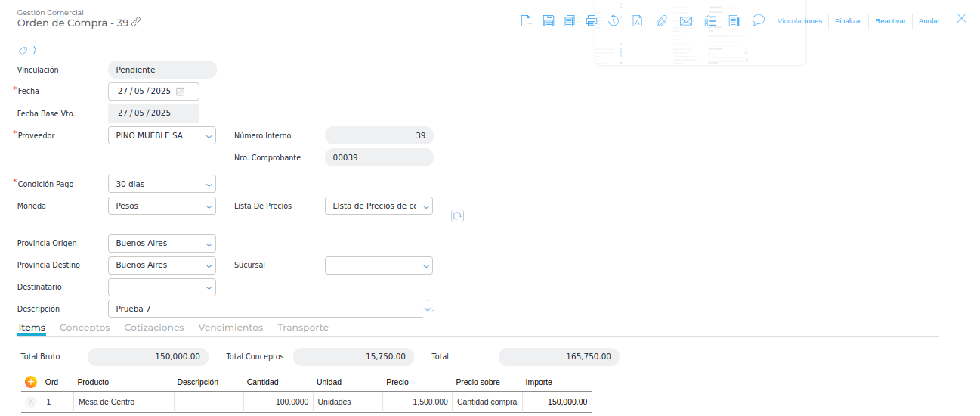Image resolution: width=980 pixels, height=416 pixels.
Task: Open the checklist icon in the toolbar
Action: 710,21
